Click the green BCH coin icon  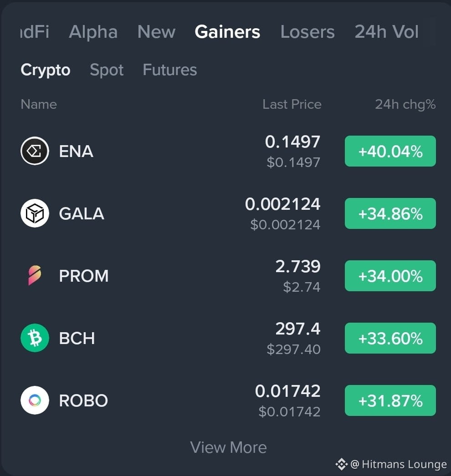35,338
